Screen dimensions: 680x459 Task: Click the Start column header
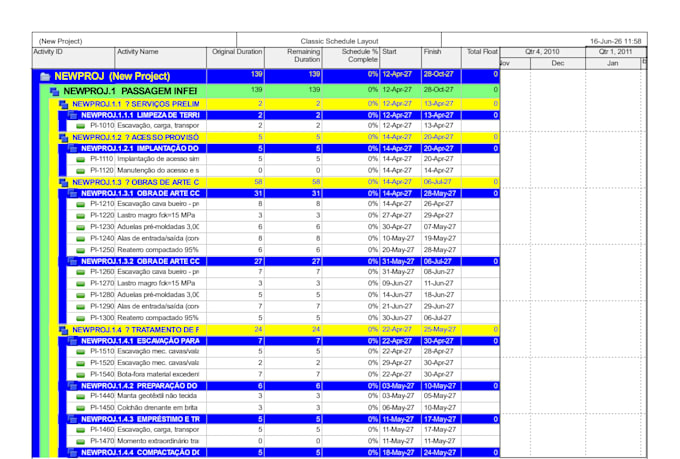pos(400,58)
